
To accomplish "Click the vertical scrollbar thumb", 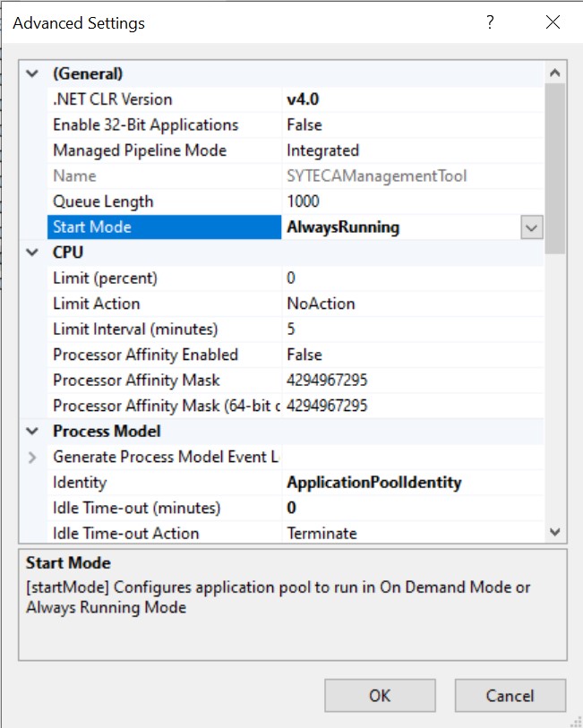I will 555,166.
